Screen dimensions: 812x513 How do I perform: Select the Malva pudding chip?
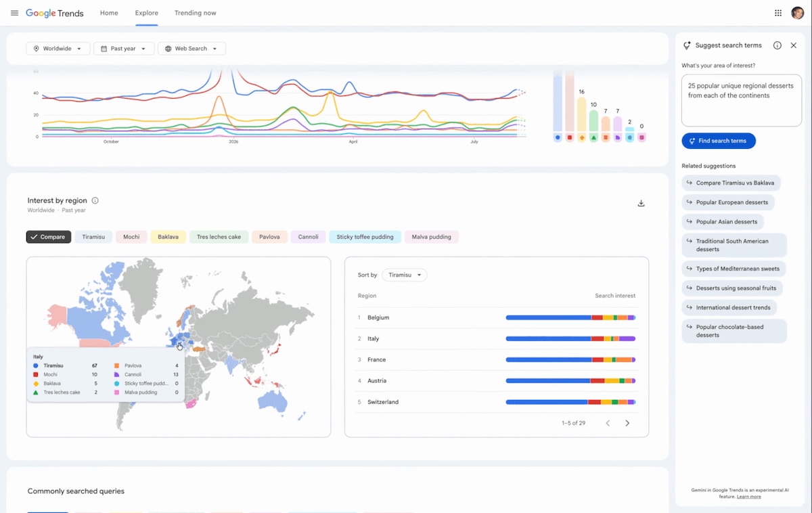click(x=432, y=237)
